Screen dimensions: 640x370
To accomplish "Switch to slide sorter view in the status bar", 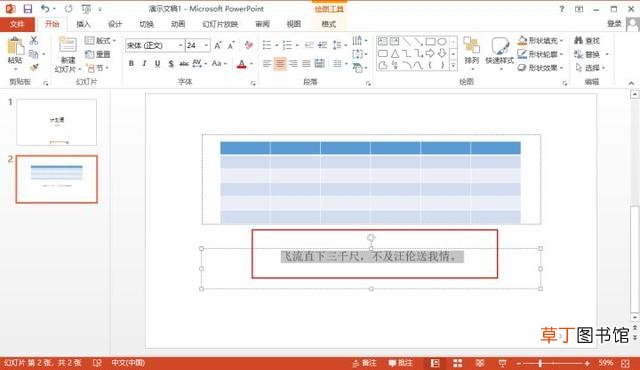I will pos(458,363).
